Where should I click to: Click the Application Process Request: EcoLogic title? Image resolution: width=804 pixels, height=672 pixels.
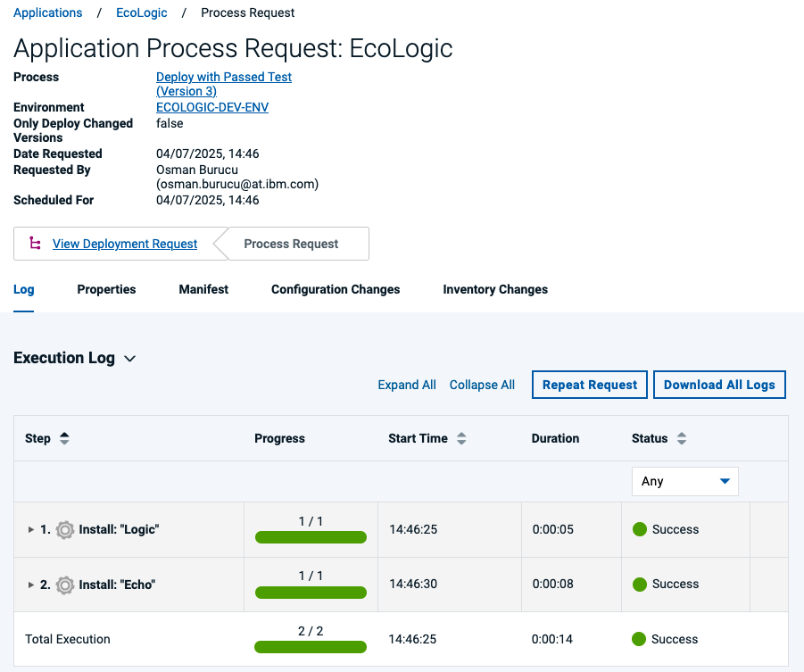coord(233,48)
